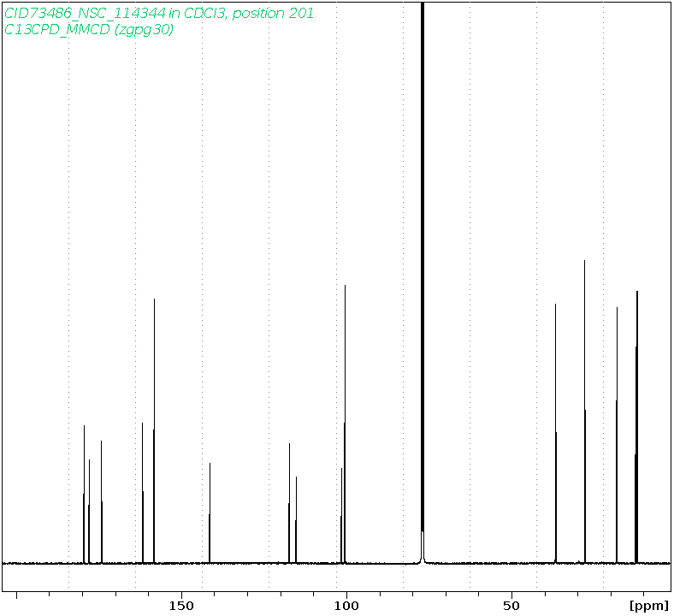
Task: Click the tall CDCl3 solvent peak near 77 ppm
Action: 423,281
